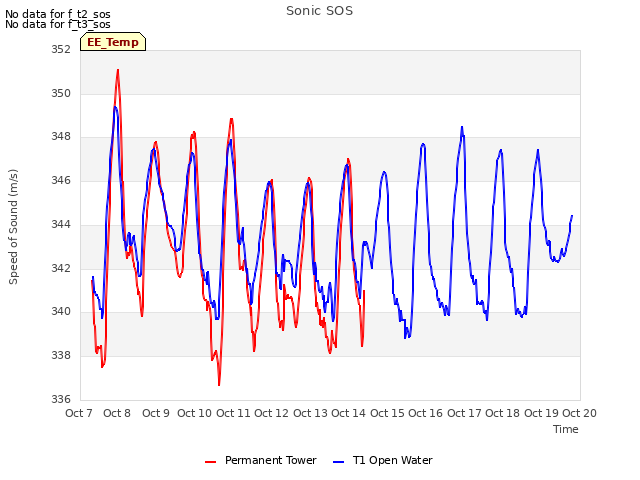Click the Oct 18 x-axis tick label
640x480 pixels.
pyautogui.click(x=502, y=413)
